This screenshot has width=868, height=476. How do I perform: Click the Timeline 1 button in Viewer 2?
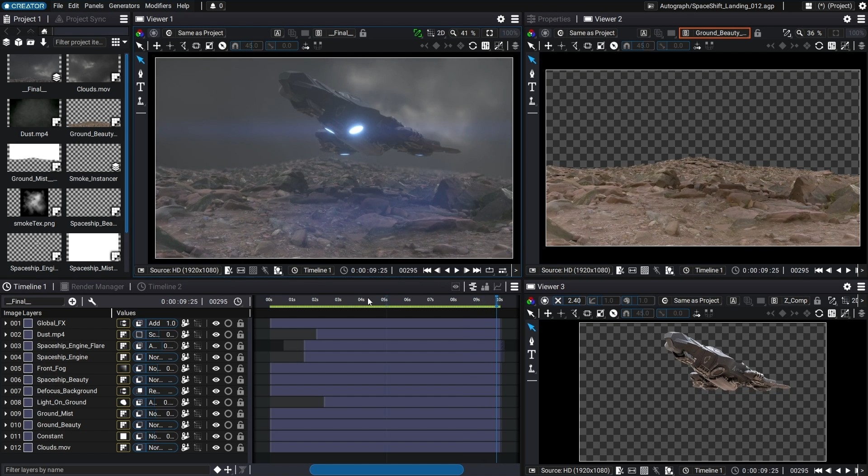pyautogui.click(x=708, y=270)
